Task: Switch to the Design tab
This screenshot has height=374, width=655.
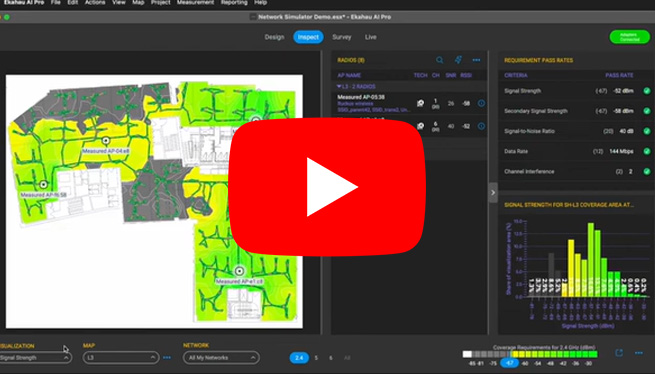Action: (274, 37)
